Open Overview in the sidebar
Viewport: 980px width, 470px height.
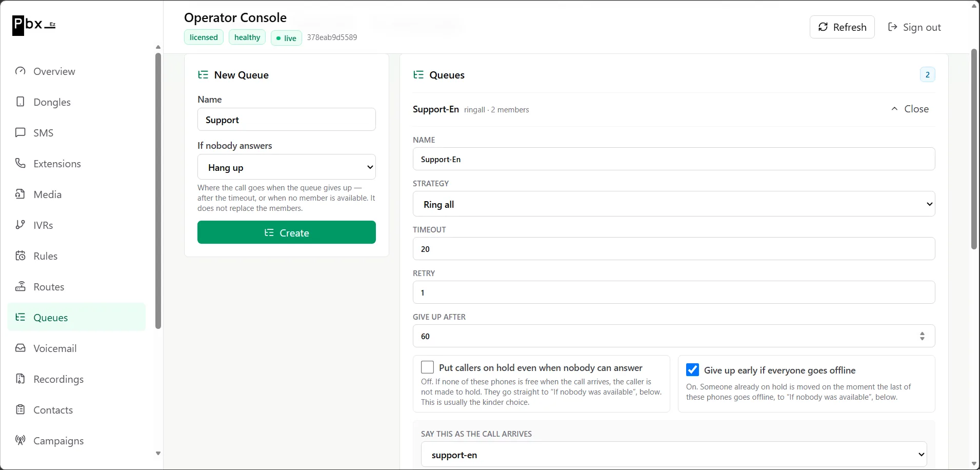click(76, 71)
